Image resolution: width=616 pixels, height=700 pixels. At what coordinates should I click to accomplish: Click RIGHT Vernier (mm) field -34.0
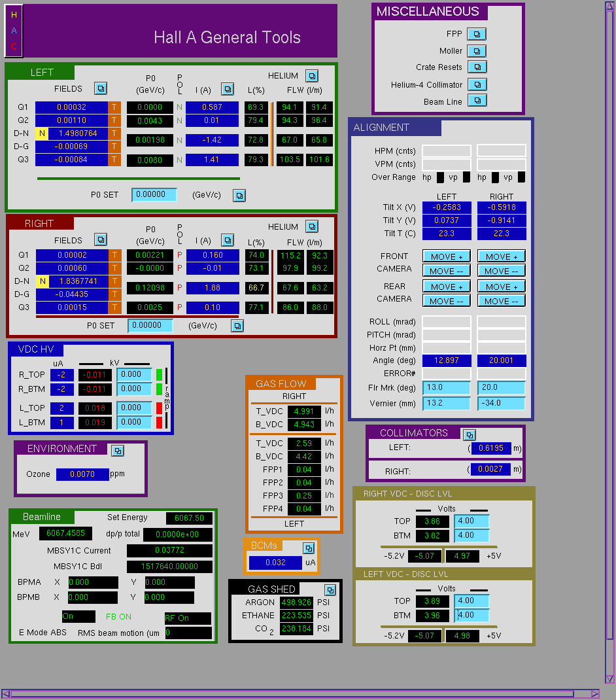tap(502, 403)
